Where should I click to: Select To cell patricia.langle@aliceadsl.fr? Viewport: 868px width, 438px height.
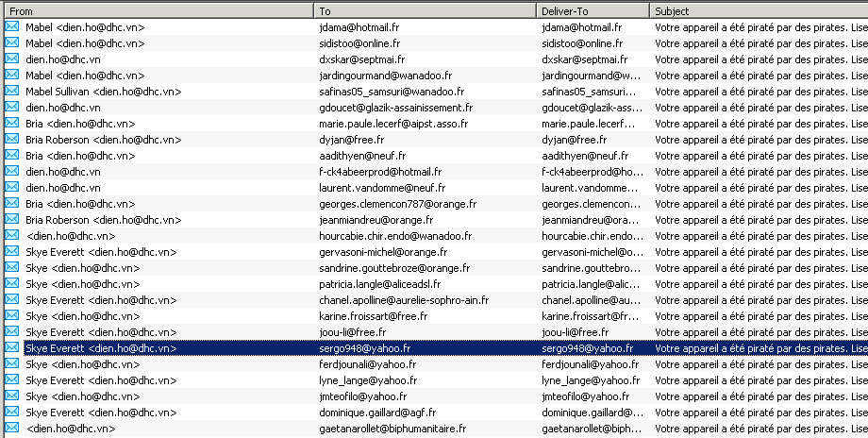(x=379, y=284)
